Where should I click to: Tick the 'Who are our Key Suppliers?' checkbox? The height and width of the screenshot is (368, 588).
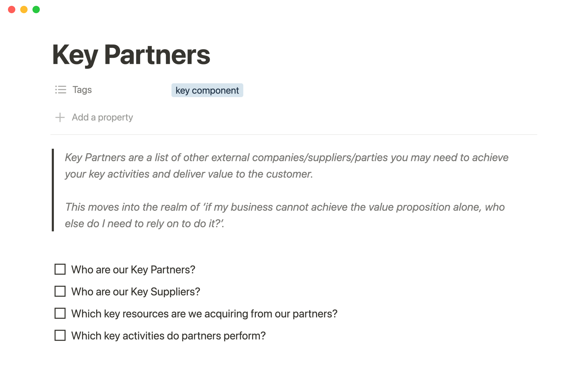tap(60, 291)
